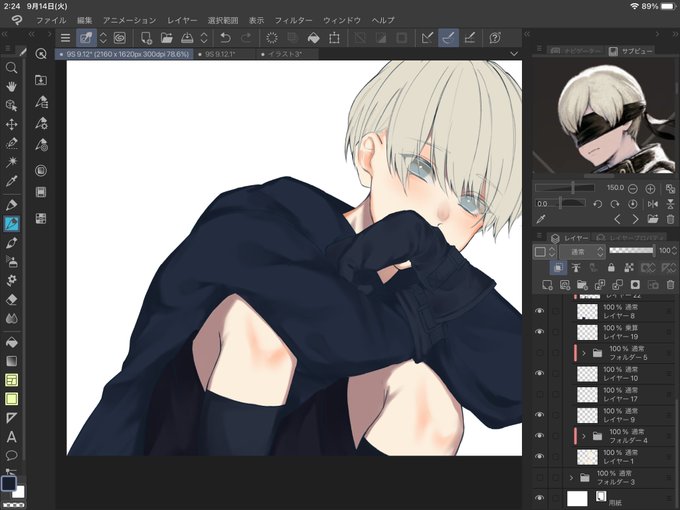Open the canvas tab list chevron
680x510 pixels.
(514, 54)
